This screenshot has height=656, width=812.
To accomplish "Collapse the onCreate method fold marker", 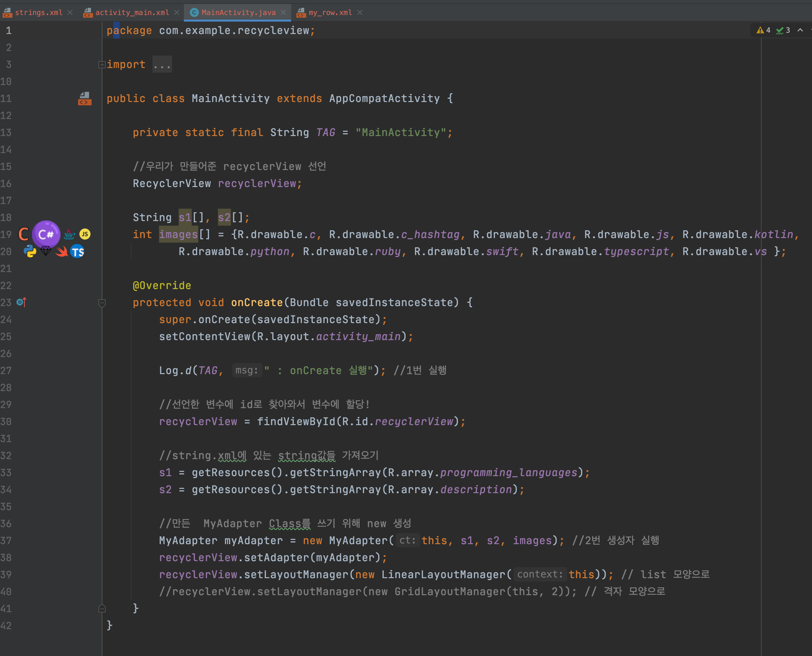I will click(102, 303).
